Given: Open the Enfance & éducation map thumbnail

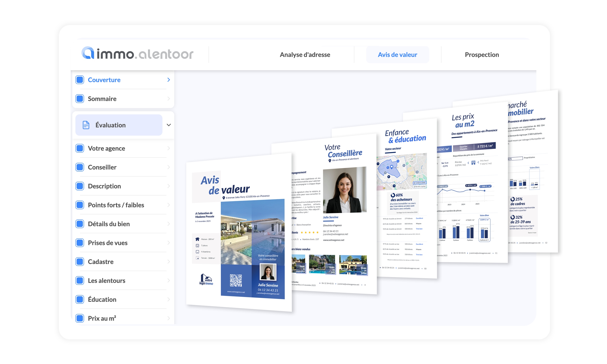Looking at the screenshot, I should (x=402, y=172).
